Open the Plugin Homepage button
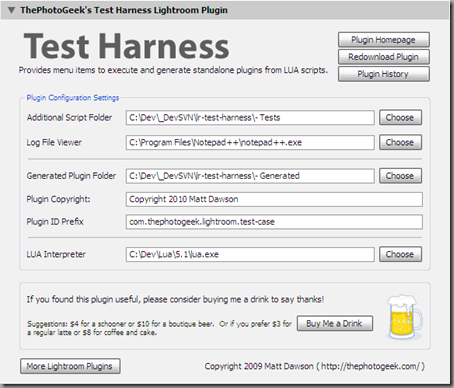Viewport: 454px width, 388px height. [384, 40]
